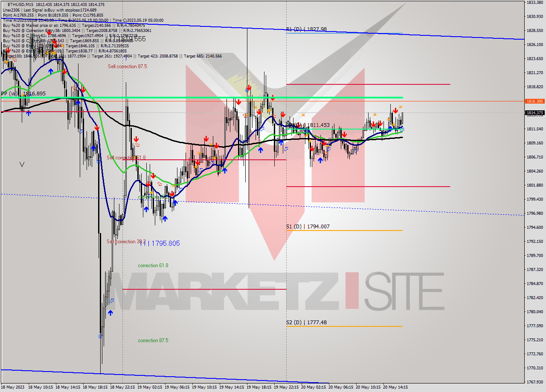This screenshot has width=546, height=392.
Task: Click '18 May 22:15' on the time axis
Action: click(122, 388)
